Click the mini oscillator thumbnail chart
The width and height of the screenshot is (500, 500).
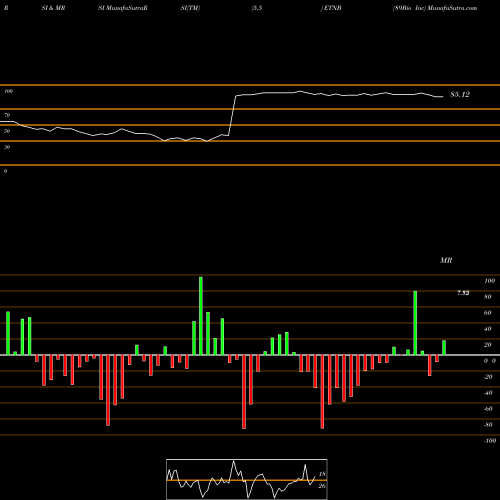click(x=247, y=479)
